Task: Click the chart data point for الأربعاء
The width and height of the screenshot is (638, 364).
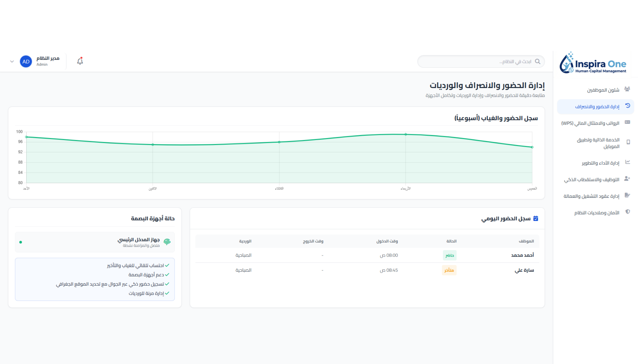Action: tap(406, 134)
